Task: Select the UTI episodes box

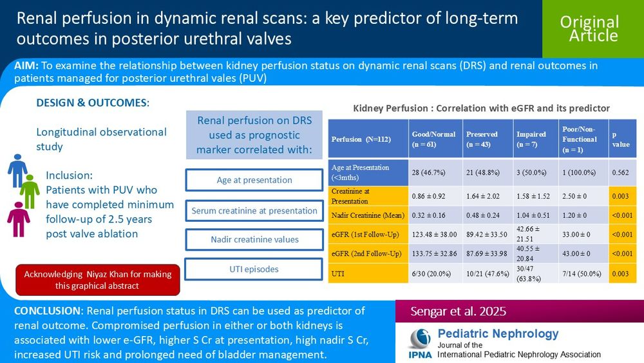Action: 254,270
